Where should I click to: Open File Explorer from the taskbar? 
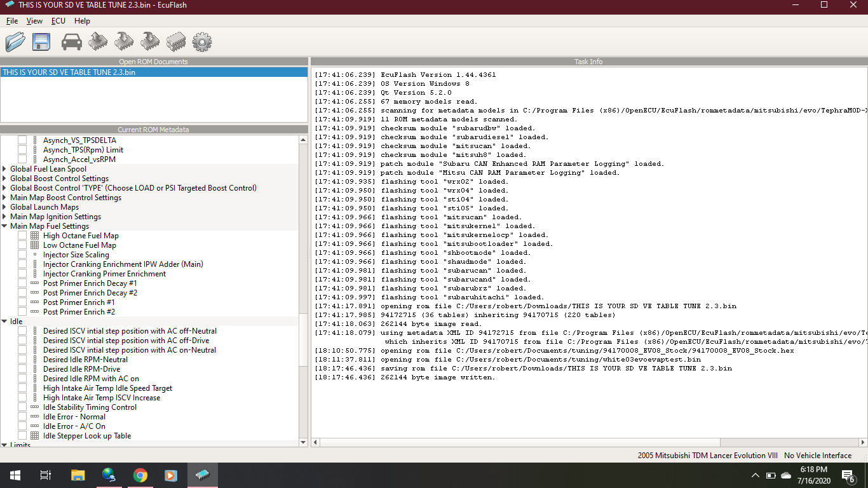click(78, 475)
